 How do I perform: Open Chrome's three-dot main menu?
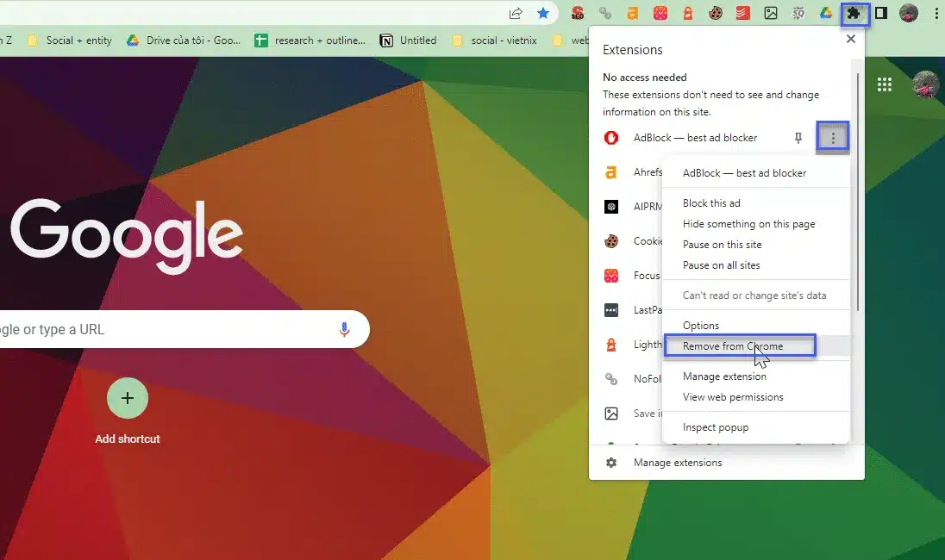click(x=936, y=13)
